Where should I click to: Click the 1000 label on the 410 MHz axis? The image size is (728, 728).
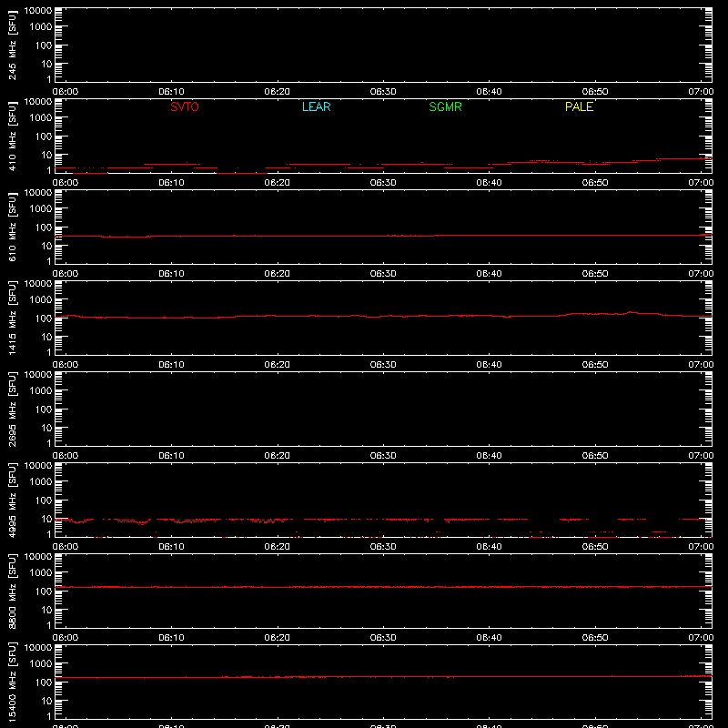click(41, 117)
